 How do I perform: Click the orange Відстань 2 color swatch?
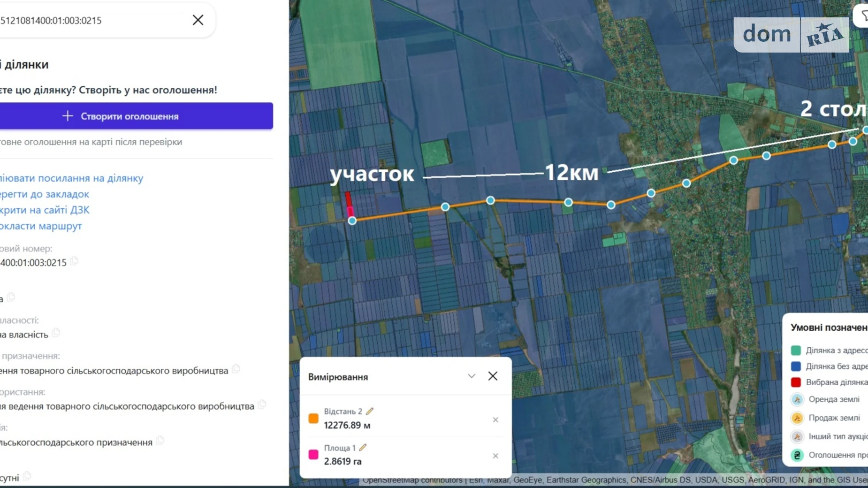click(x=313, y=419)
